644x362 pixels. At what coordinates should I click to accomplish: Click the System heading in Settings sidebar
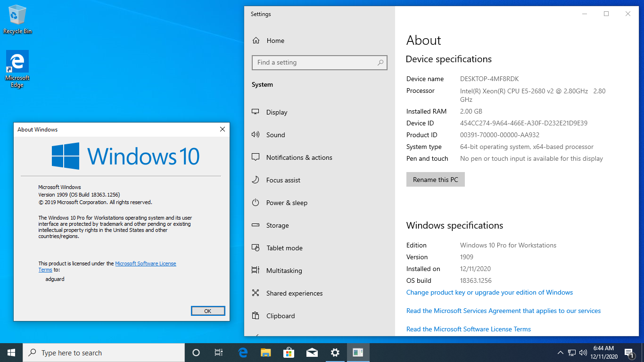click(x=262, y=84)
